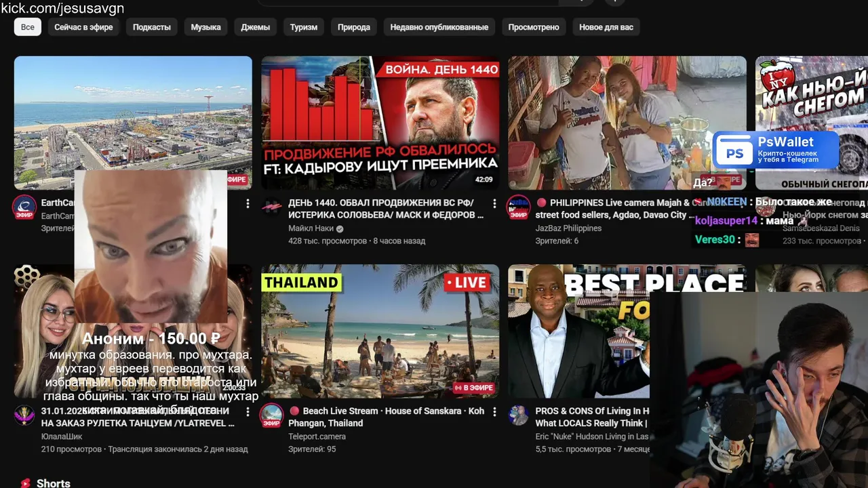This screenshot has width=868, height=488.
Task: Open options menu for ЮлалаШик stream
Action: click(248, 411)
